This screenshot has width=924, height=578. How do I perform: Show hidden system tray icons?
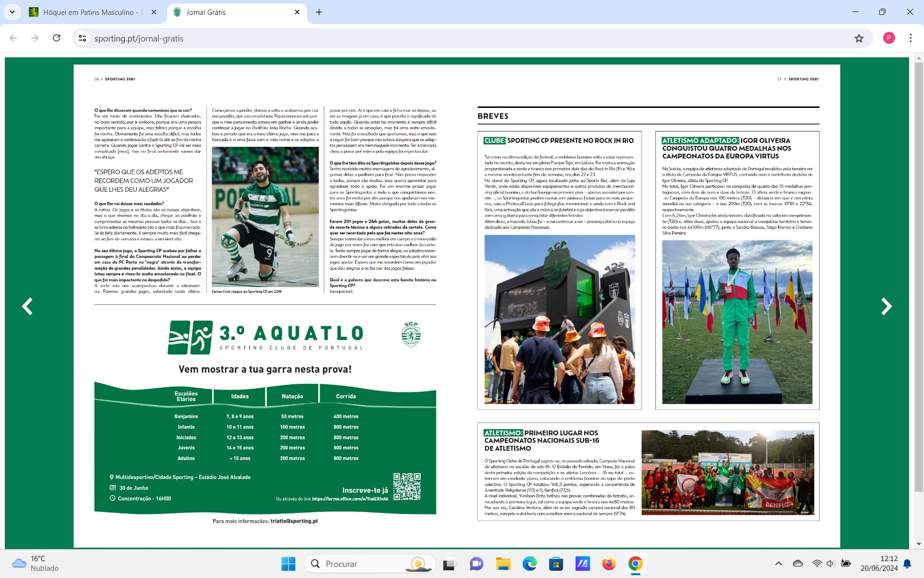[x=778, y=564]
